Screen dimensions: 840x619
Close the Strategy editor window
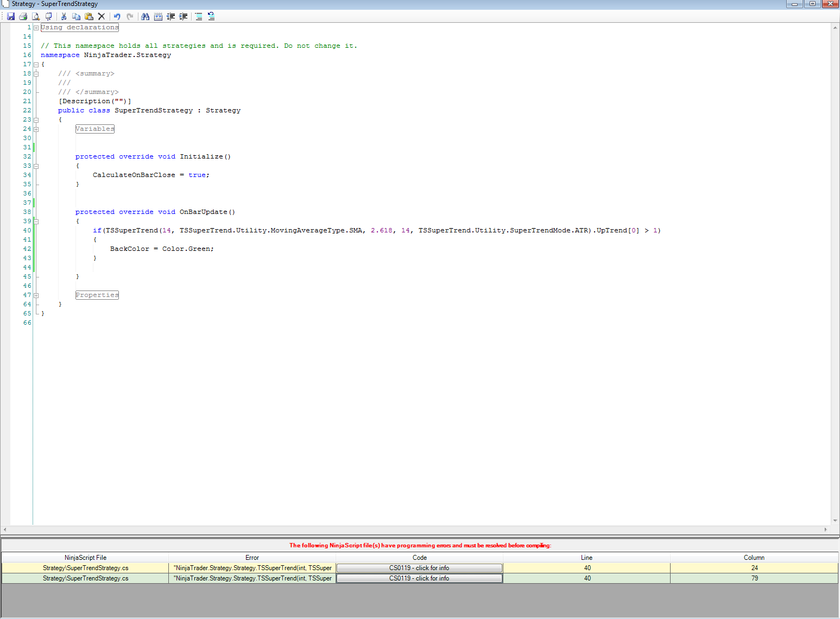[x=830, y=4]
